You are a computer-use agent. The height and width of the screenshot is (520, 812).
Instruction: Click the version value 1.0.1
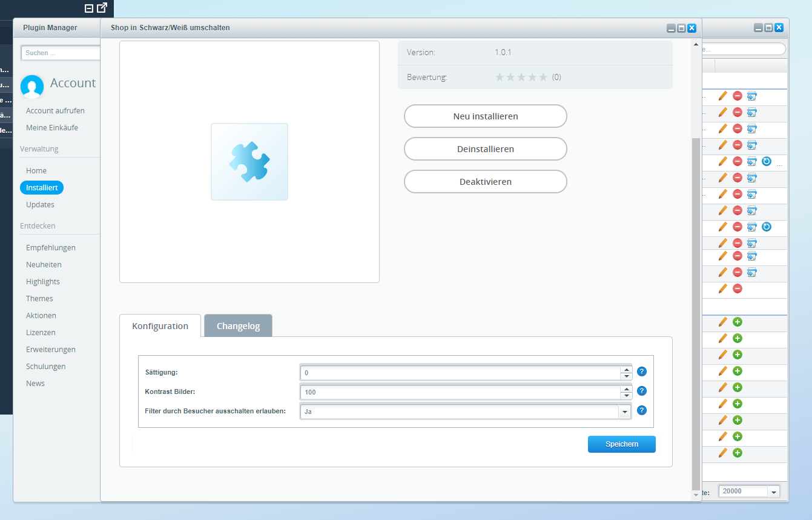[503, 52]
